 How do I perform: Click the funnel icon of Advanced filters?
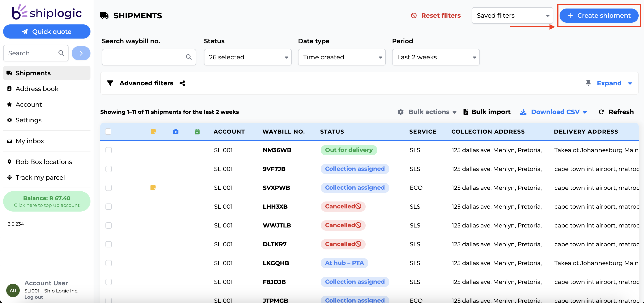110,83
